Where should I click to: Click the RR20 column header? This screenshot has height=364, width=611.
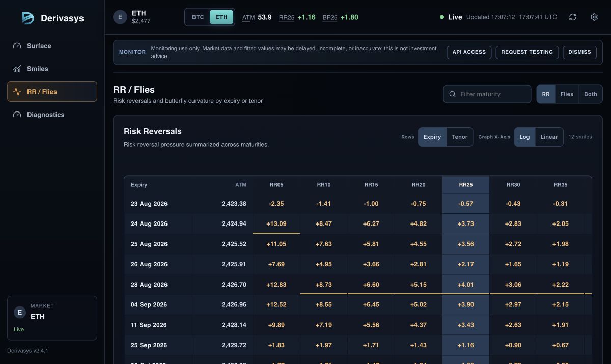419,185
